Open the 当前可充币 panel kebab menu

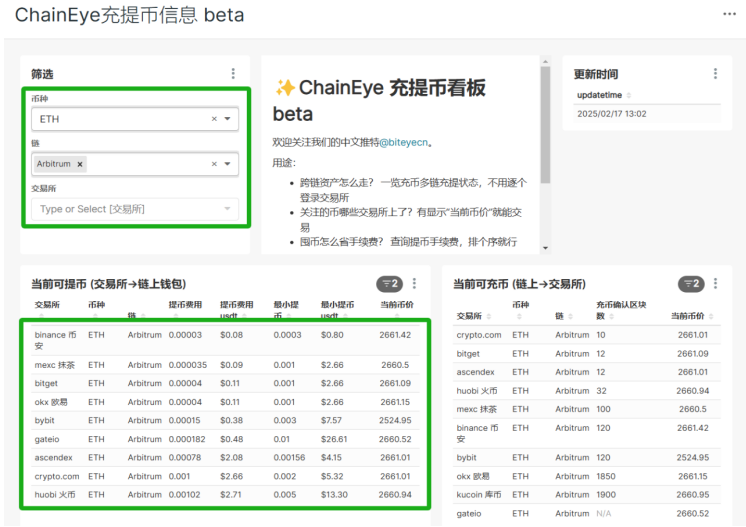point(715,283)
